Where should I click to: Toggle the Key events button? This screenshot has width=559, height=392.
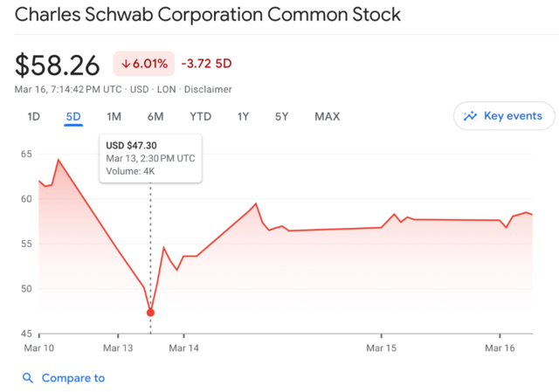pyautogui.click(x=504, y=116)
